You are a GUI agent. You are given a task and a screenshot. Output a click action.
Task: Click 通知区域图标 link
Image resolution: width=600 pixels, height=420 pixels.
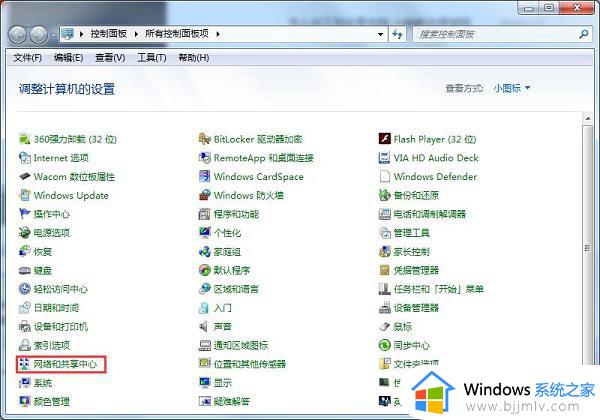point(241,345)
